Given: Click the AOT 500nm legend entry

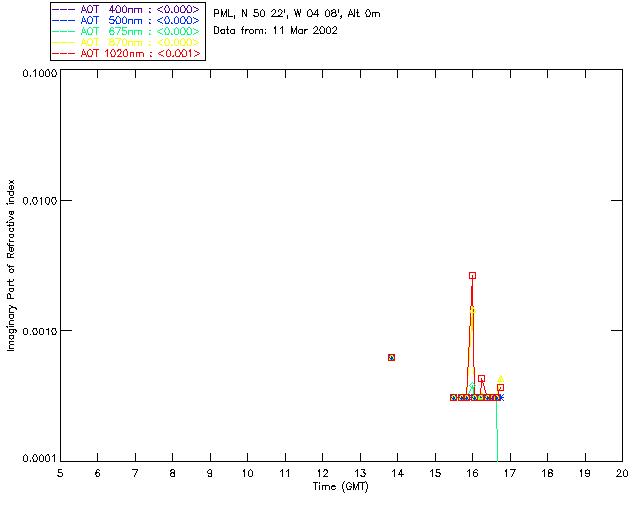Looking at the screenshot, I should tap(126, 20).
